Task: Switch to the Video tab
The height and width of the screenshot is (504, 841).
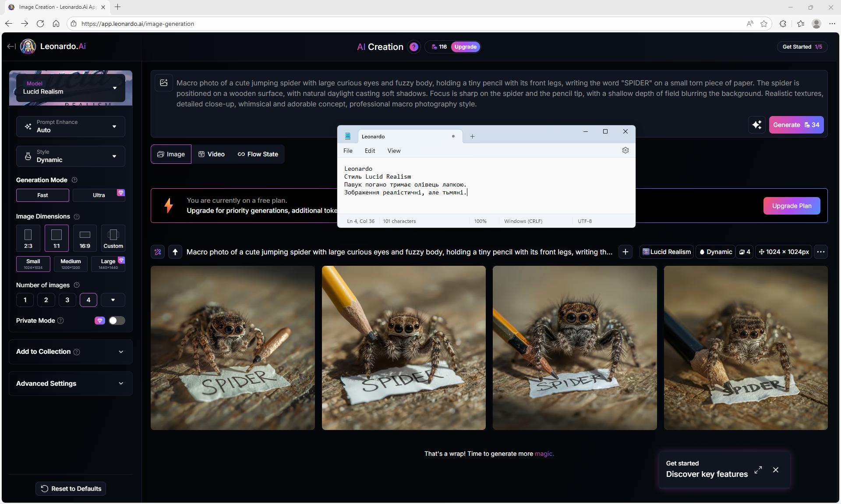Action: (212, 154)
